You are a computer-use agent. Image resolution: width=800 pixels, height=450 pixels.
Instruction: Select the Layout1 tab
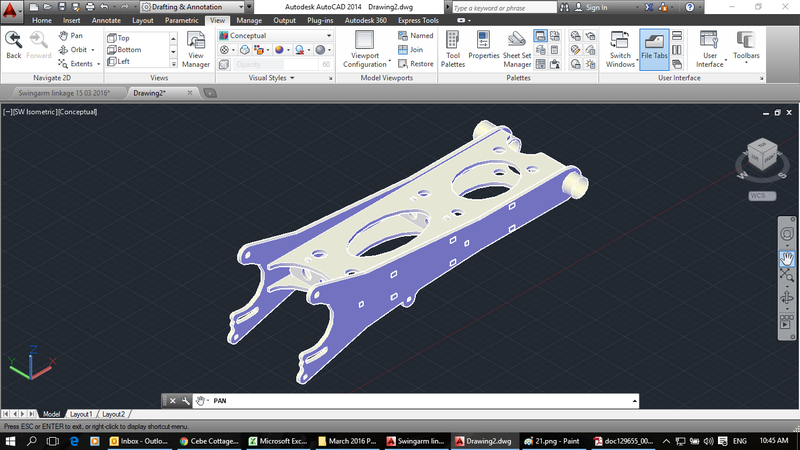tap(80, 413)
